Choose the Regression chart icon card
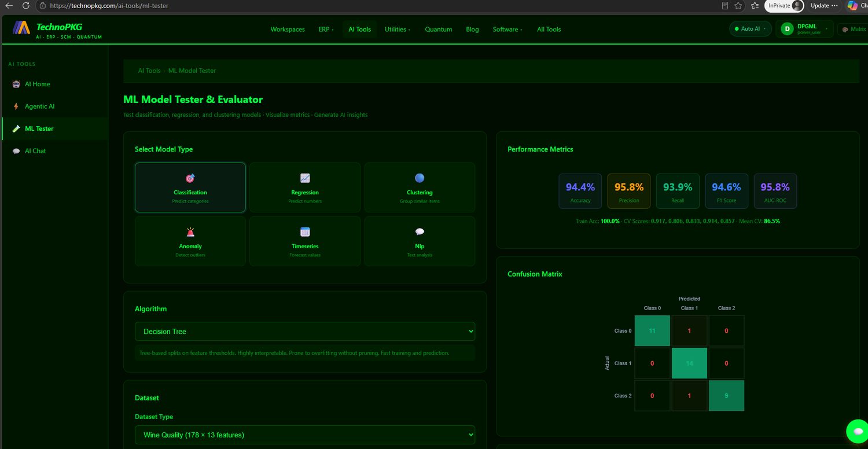 [x=305, y=187]
